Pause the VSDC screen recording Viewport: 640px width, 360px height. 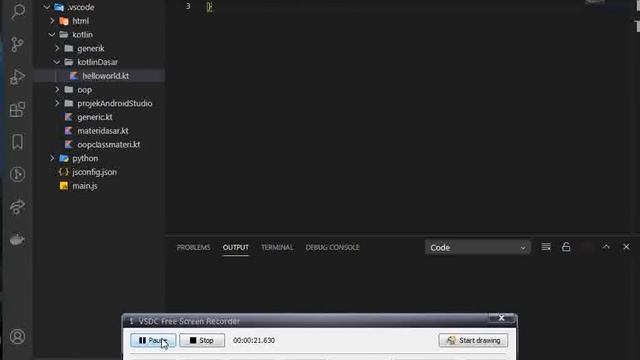tap(153, 340)
